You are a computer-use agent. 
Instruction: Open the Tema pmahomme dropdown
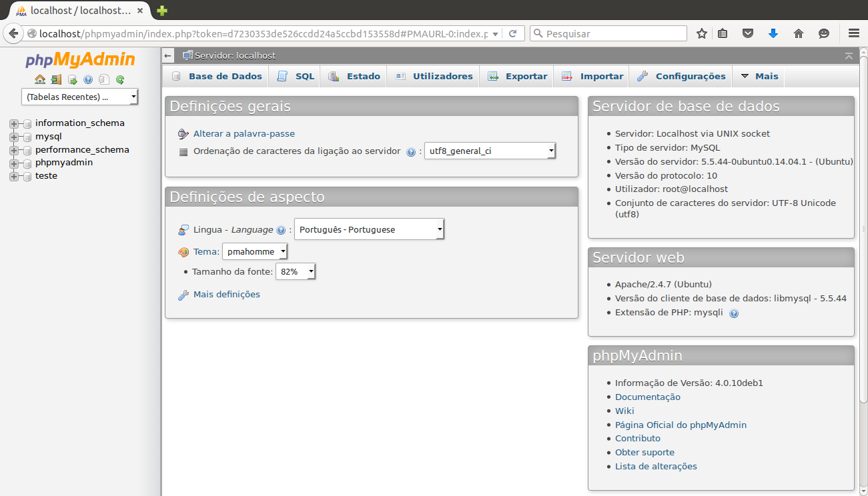click(x=255, y=252)
